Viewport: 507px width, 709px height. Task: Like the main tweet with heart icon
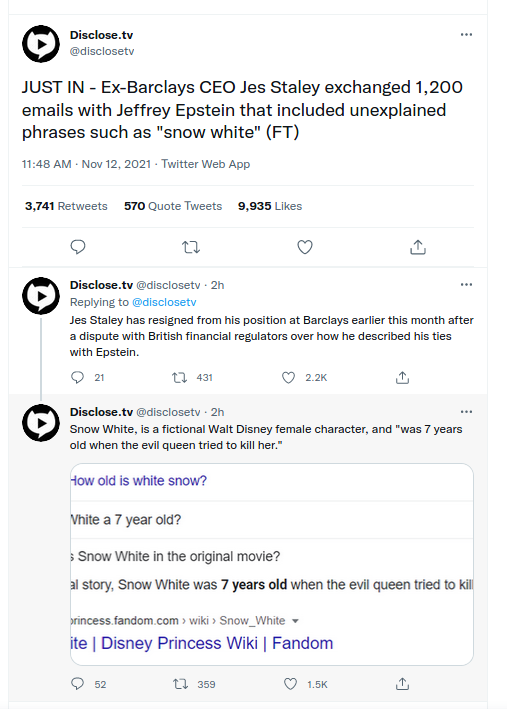[x=305, y=247]
